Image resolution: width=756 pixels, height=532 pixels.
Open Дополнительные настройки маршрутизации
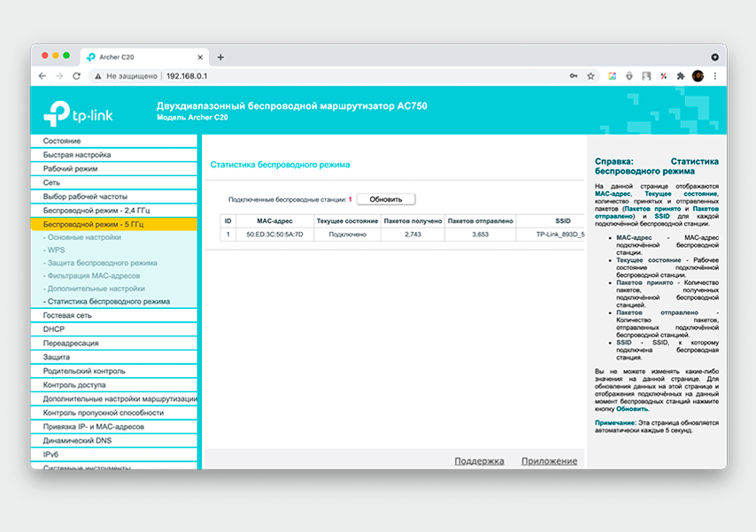coord(114,399)
